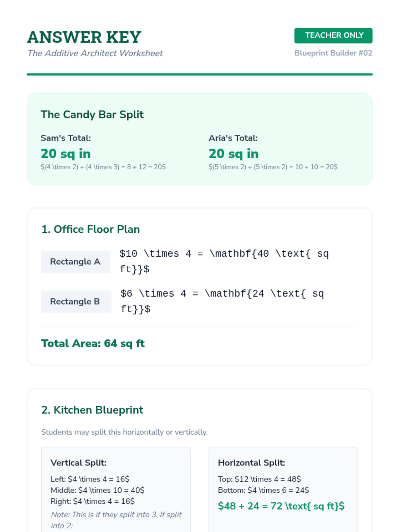Select the green 48 + 24 = 72 sq ft sum
Image resolution: width=399 pixels, height=532 pixels.
(281, 506)
